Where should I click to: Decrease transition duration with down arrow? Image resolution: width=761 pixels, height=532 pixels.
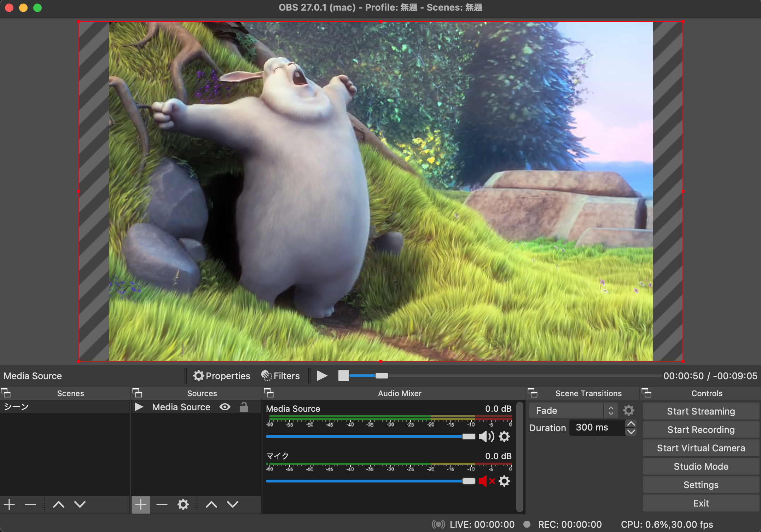(631, 432)
